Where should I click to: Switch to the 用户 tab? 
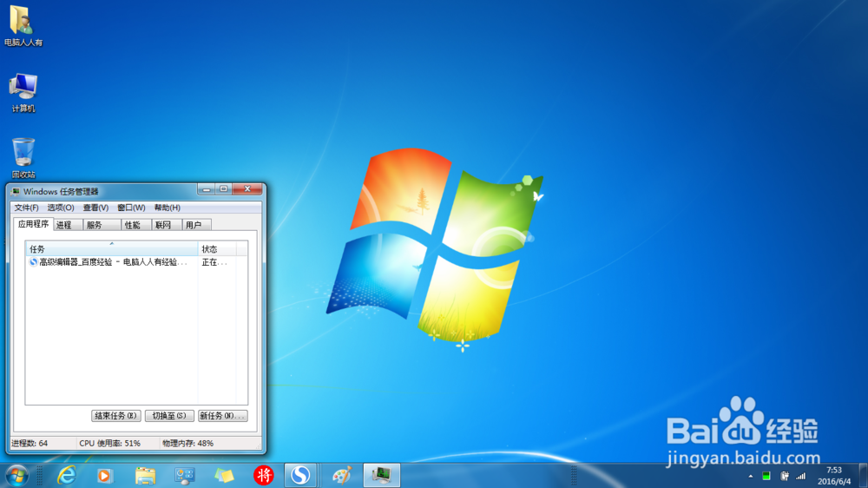coord(196,225)
